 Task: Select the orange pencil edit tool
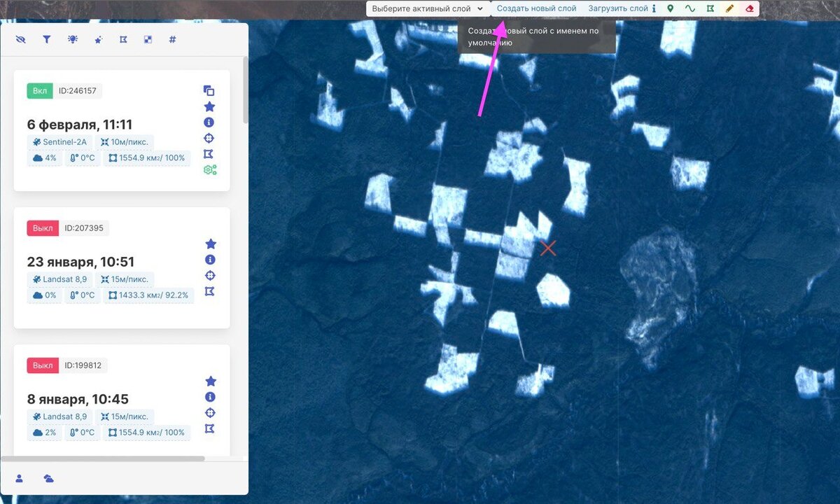[730, 8]
